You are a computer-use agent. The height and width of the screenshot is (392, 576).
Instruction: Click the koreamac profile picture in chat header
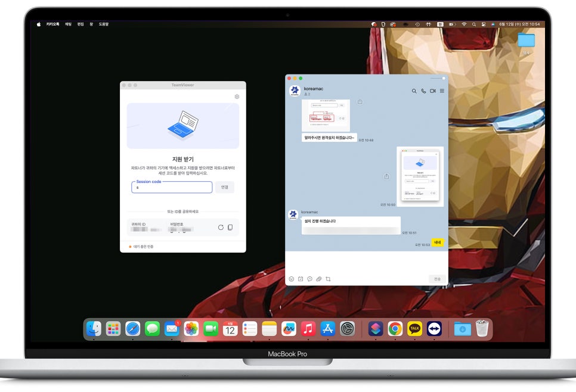coord(295,91)
